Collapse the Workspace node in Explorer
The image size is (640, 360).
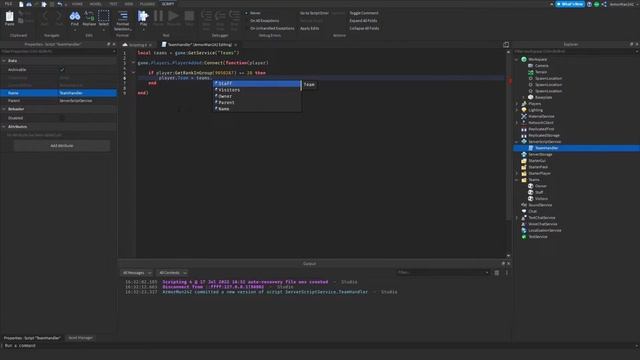pos(517,60)
